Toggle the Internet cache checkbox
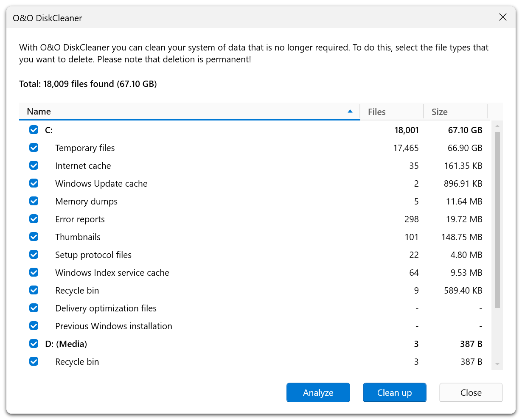This screenshot has width=522, height=420. click(x=34, y=165)
